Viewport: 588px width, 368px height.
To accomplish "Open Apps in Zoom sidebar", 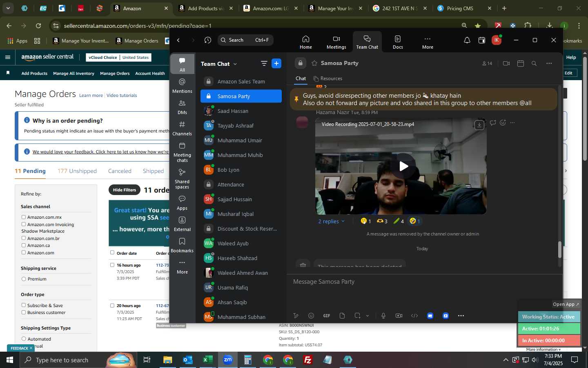I will point(182,203).
